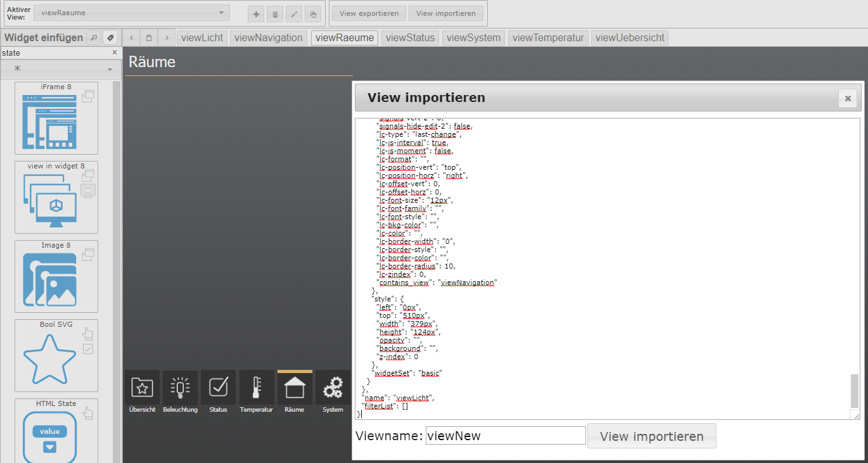The image size is (868, 463).
Task: Clear the state widget filter
Action: tap(115, 53)
